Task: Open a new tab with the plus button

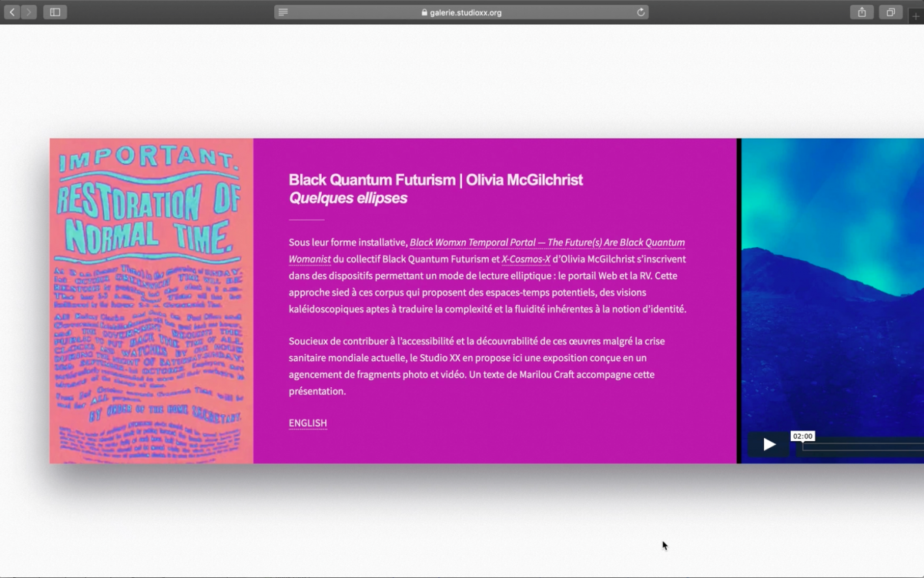Action: [916, 15]
